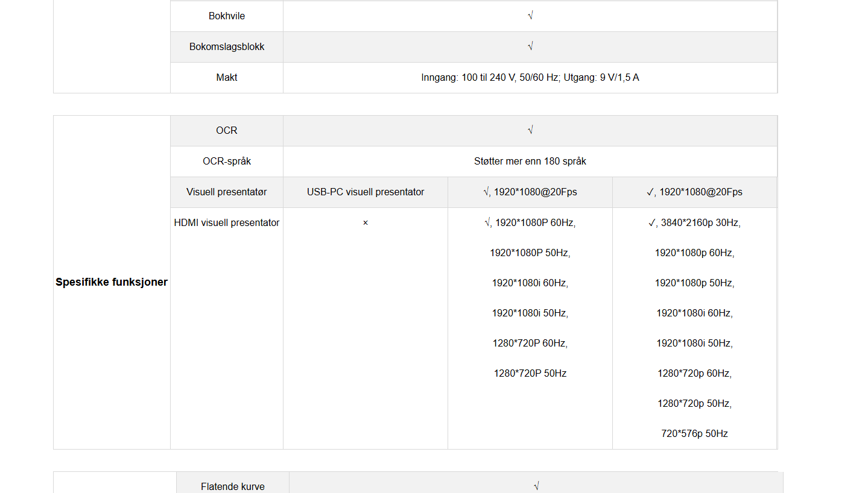Click the × mark in HDMI row

coord(365,223)
